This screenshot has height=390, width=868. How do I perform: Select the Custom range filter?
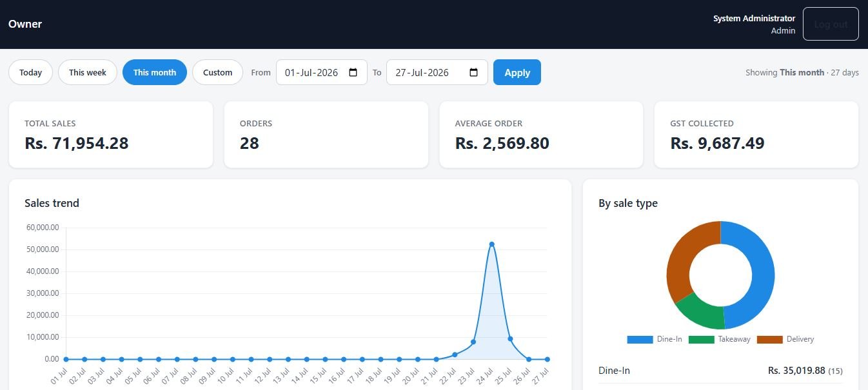pos(217,72)
